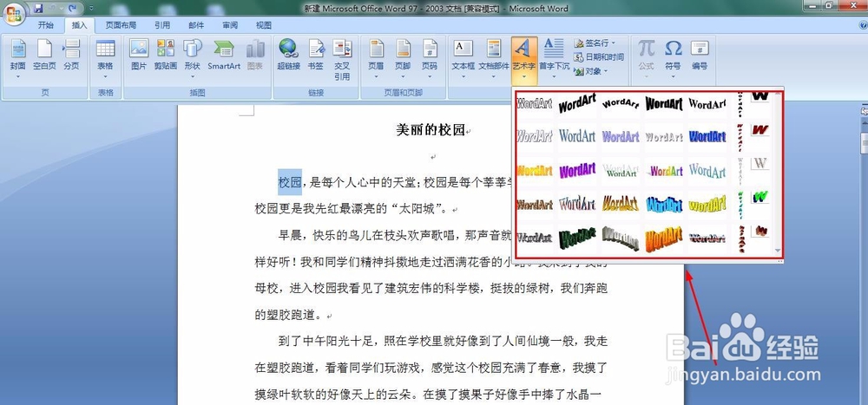The height and width of the screenshot is (405, 868).
Task: Click the 签名行 signature line button
Action: [595, 42]
